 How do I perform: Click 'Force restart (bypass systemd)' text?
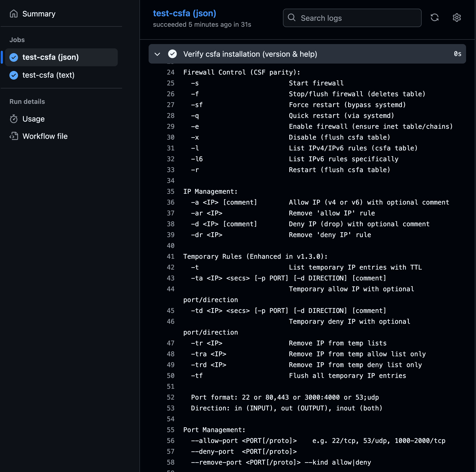click(347, 105)
